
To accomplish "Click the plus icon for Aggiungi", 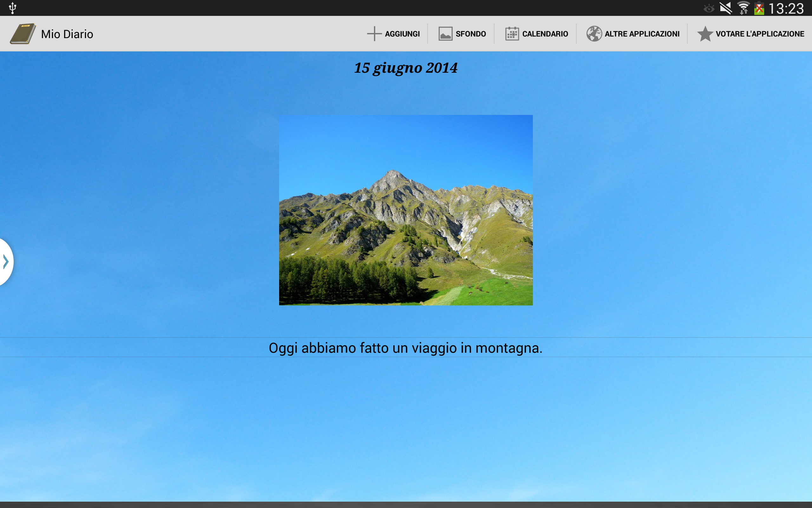I will tap(374, 34).
